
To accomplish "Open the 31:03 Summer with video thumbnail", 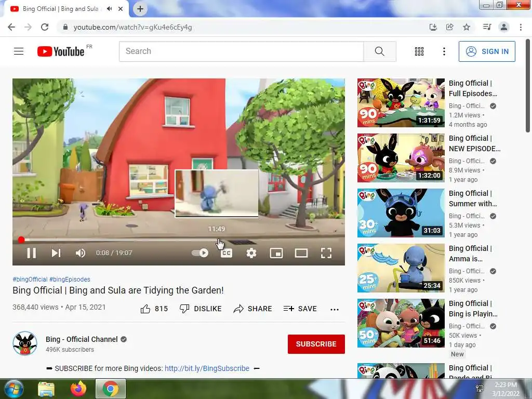I will (x=401, y=212).
